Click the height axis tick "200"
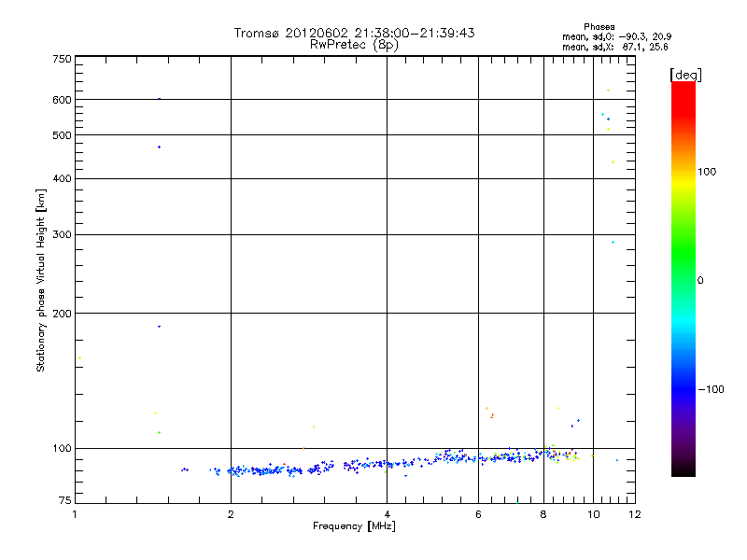The width and height of the screenshot is (747, 560). pos(62,314)
